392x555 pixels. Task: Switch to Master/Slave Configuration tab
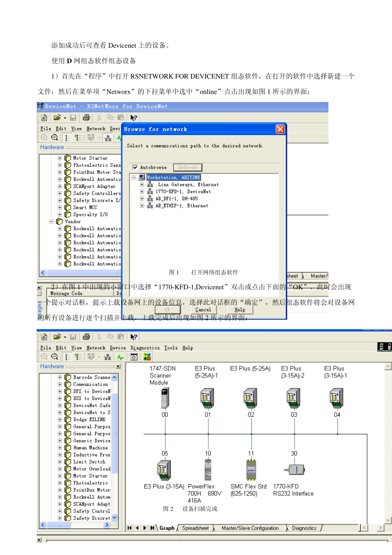(x=250, y=528)
